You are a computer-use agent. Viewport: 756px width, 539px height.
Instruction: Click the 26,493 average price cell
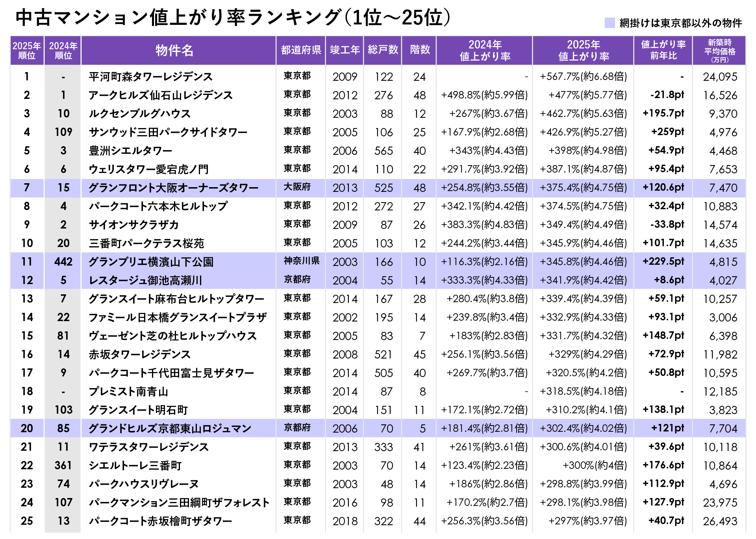[x=720, y=521]
